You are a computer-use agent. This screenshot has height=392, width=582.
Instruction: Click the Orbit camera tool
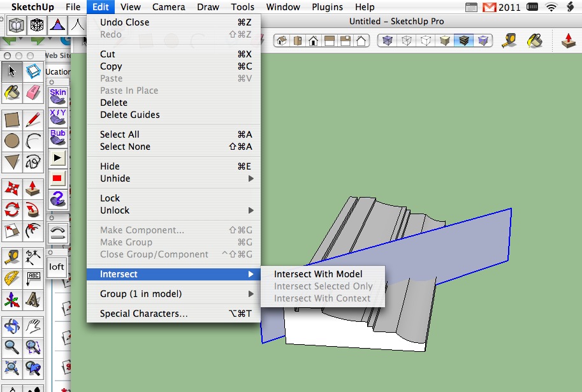[x=11, y=326]
